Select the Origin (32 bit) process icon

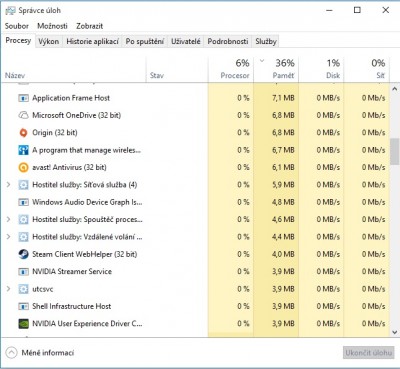pos(23,133)
